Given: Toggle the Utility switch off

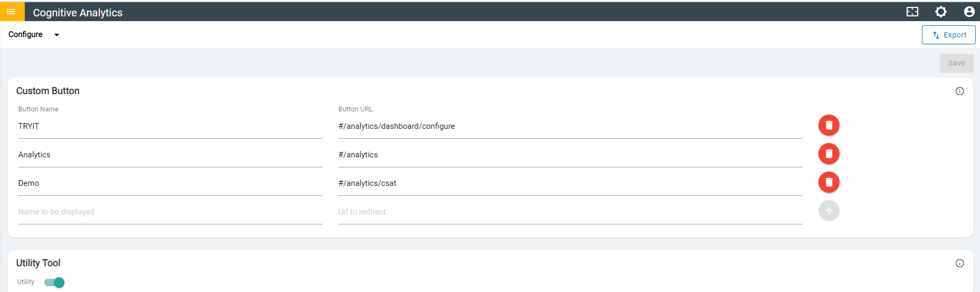Looking at the screenshot, I should (55, 282).
